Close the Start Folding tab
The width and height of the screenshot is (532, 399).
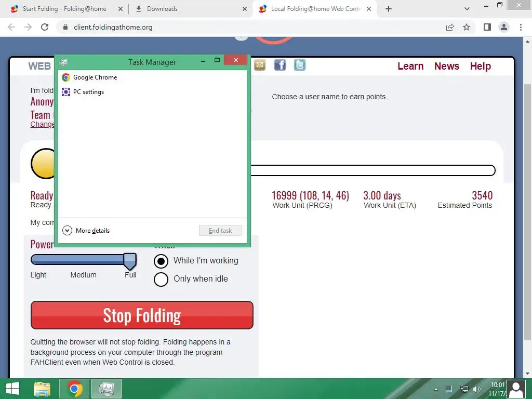click(x=121, y=9)
